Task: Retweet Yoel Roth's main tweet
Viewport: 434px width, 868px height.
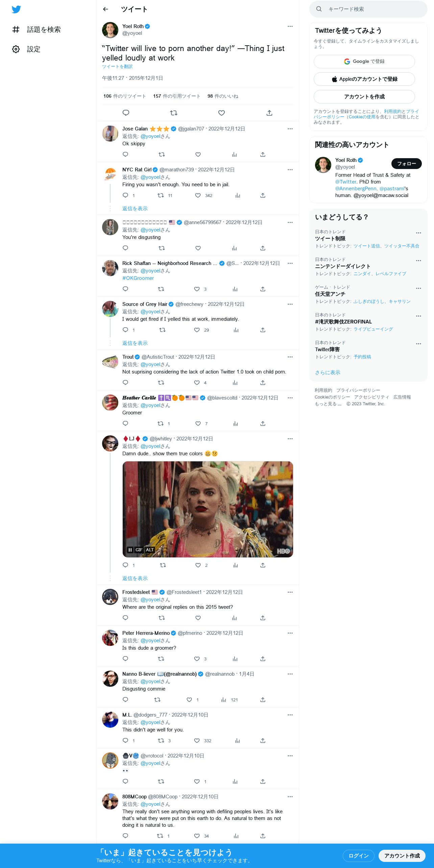Action: (x=174, y=113)
